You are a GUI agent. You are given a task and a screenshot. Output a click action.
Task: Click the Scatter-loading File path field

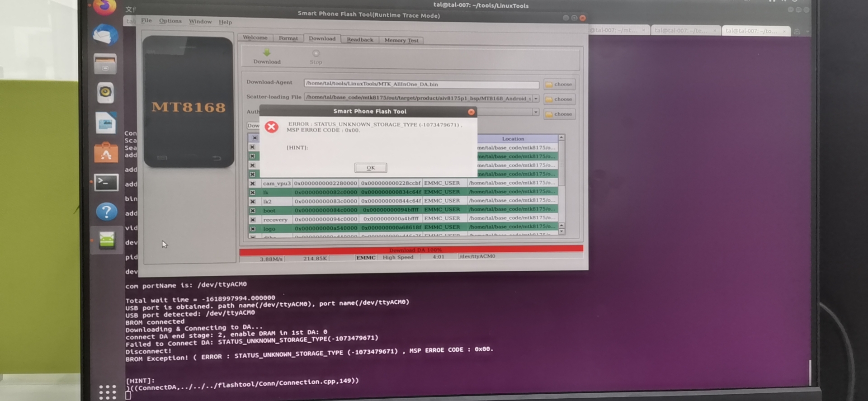pos(418,98)
